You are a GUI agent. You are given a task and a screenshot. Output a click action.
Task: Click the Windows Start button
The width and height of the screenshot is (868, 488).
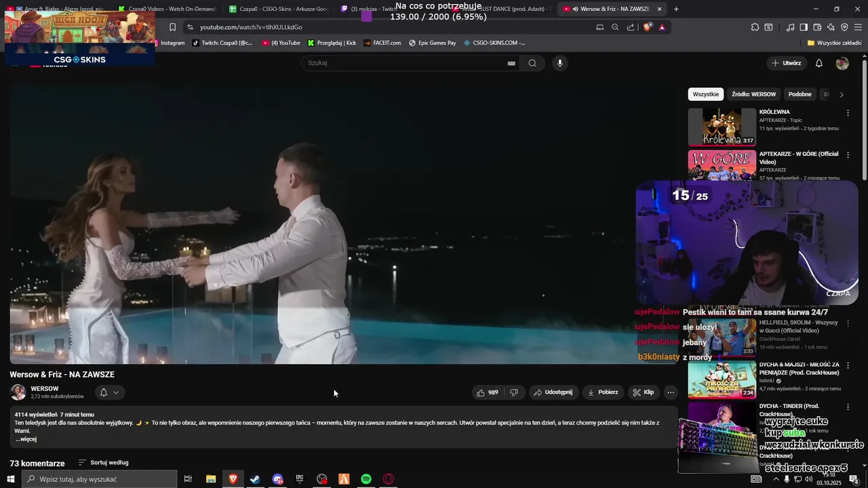tap(11, 479)
